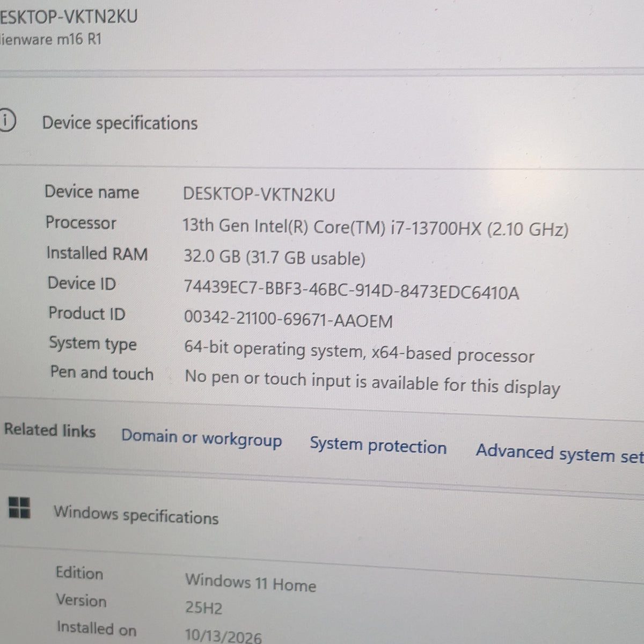Screen dimensions: 644x644
Task: Open the Domain or workgroup link
Action: pyautogui.click(x=201, y=438)
